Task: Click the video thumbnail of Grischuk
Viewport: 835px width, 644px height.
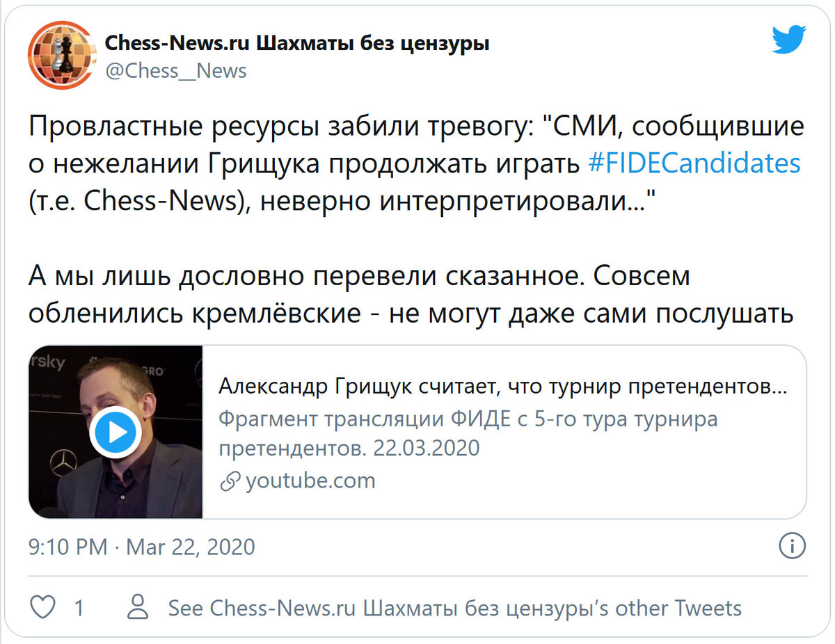Action: (116, 432)
